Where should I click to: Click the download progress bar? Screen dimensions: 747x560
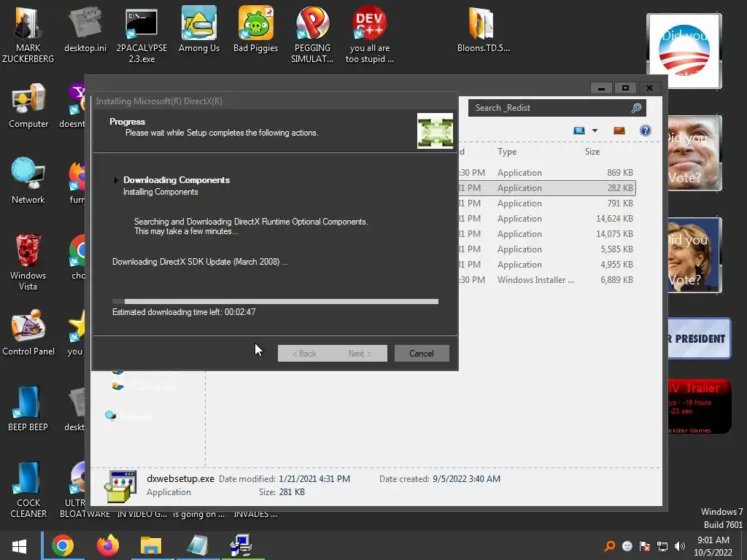275,301
